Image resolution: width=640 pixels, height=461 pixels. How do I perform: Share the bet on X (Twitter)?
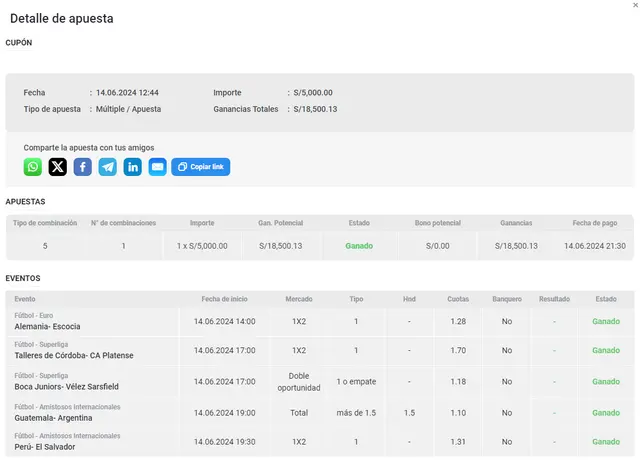pyautogui.click(x=58, y=167)
